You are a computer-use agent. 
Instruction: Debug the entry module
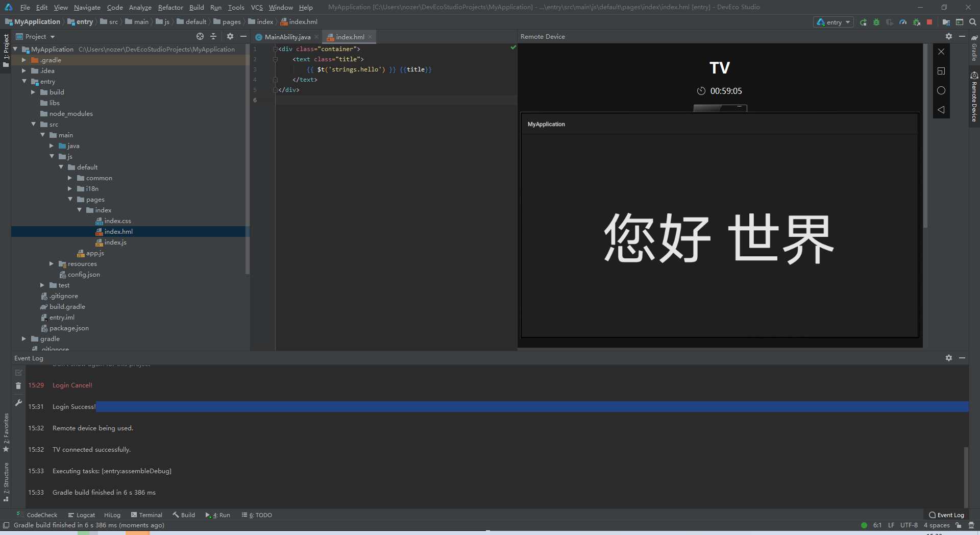click(x=876, y=22)
